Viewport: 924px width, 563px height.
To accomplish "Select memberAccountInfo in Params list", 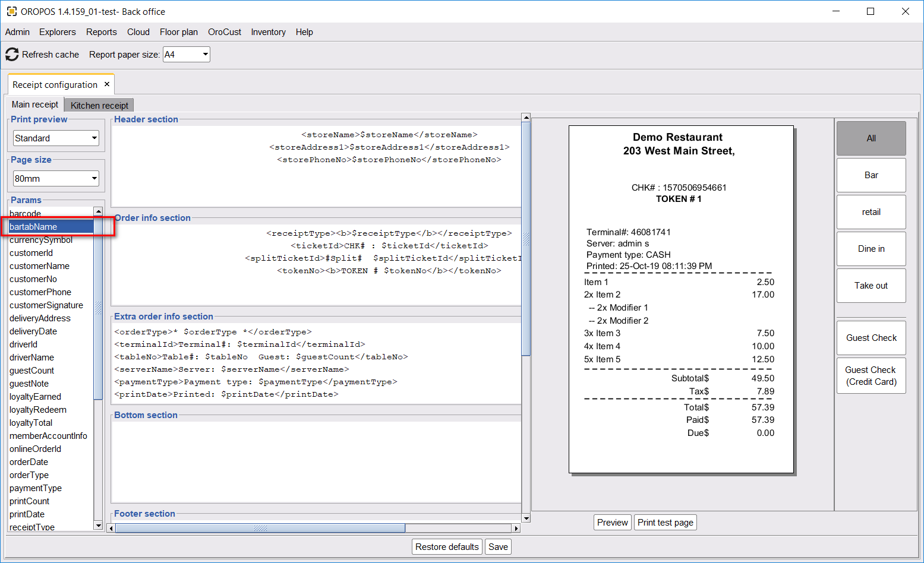I will [51, 436].
